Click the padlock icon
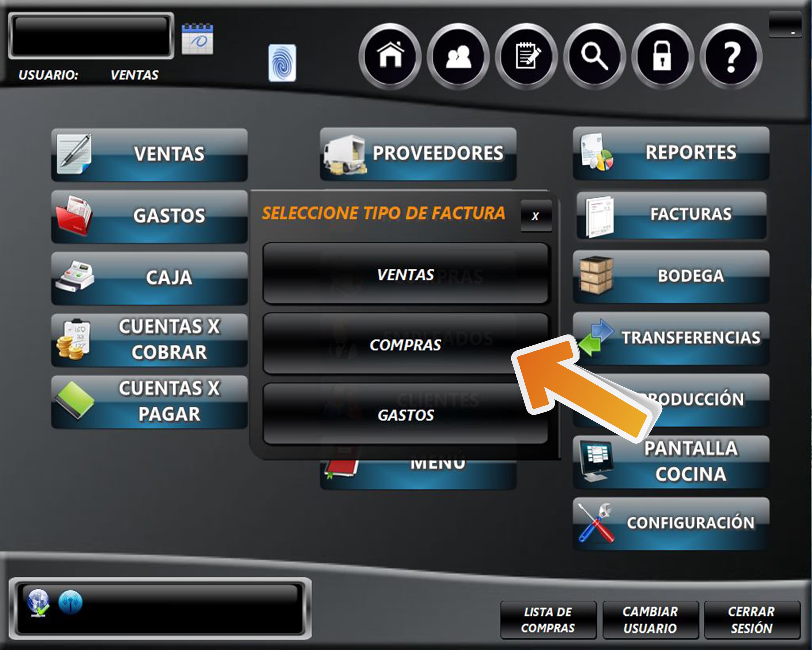Viewport: 812px width, 650px height. (x=663, y=57)
